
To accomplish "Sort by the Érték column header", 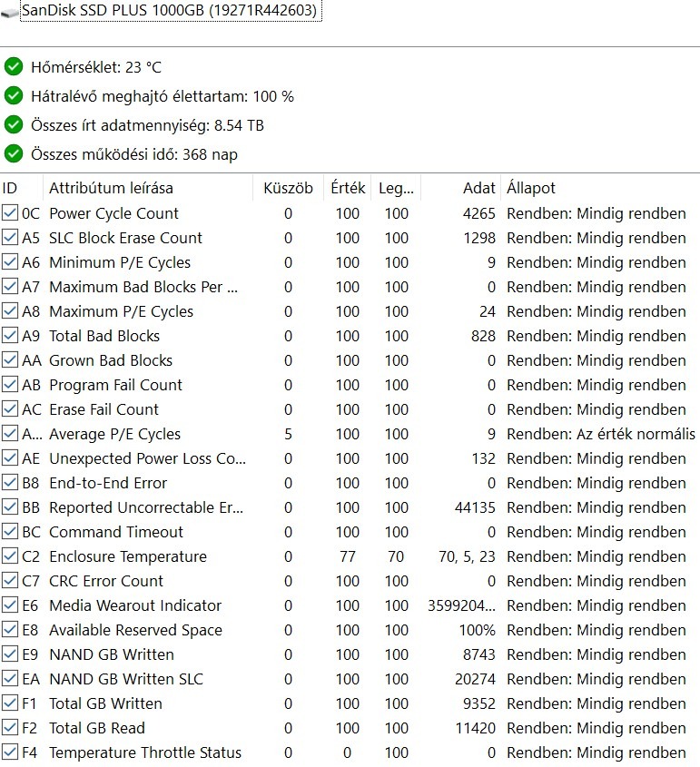I will (348, 188).
